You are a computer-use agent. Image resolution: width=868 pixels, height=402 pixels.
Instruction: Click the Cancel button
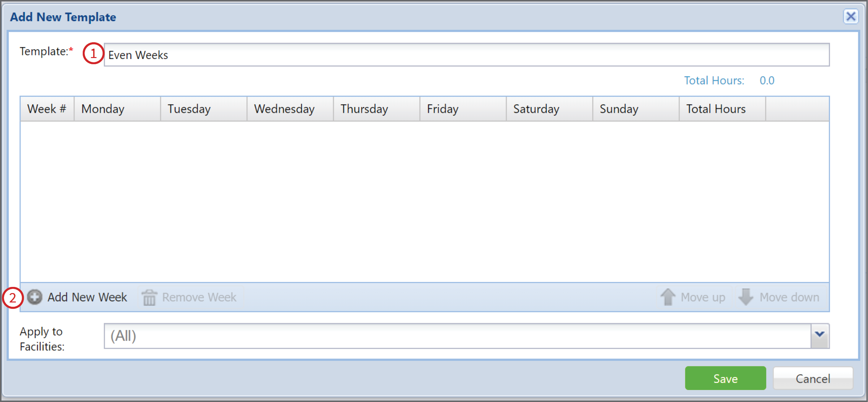813,378
